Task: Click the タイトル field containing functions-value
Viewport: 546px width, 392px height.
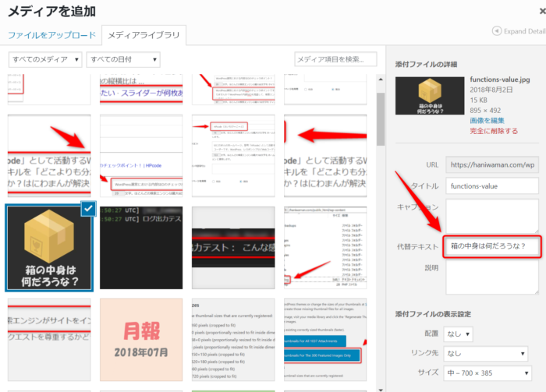Action: tap(491, 186)
